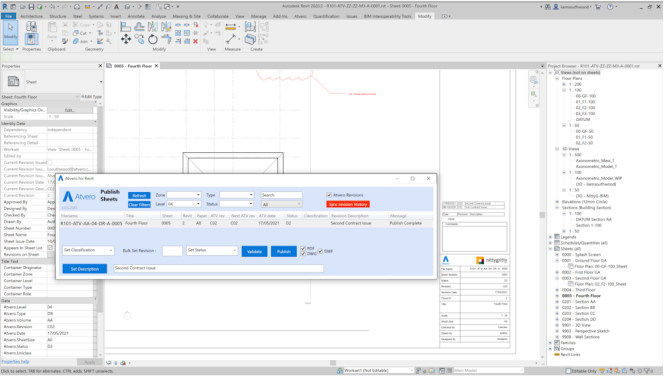The width and height of the screenshot is (664, 376).
Task: Toggle Current Revision Issued checkbox
Action: 50,162
